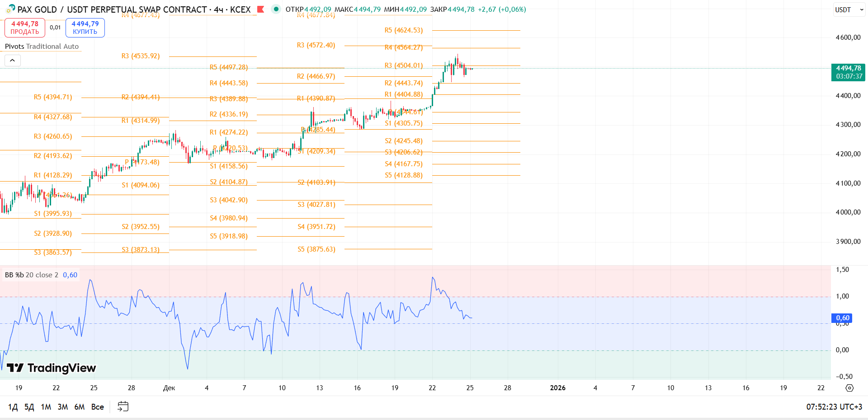
Task: Click the green market status dot
Action: (x=276, y=9)
